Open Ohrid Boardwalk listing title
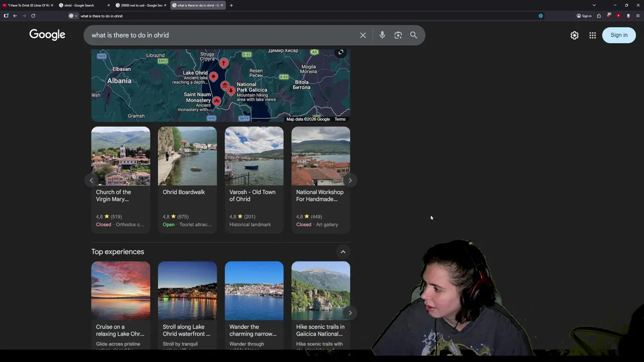The image size is (644, 362). pos(184,192)
